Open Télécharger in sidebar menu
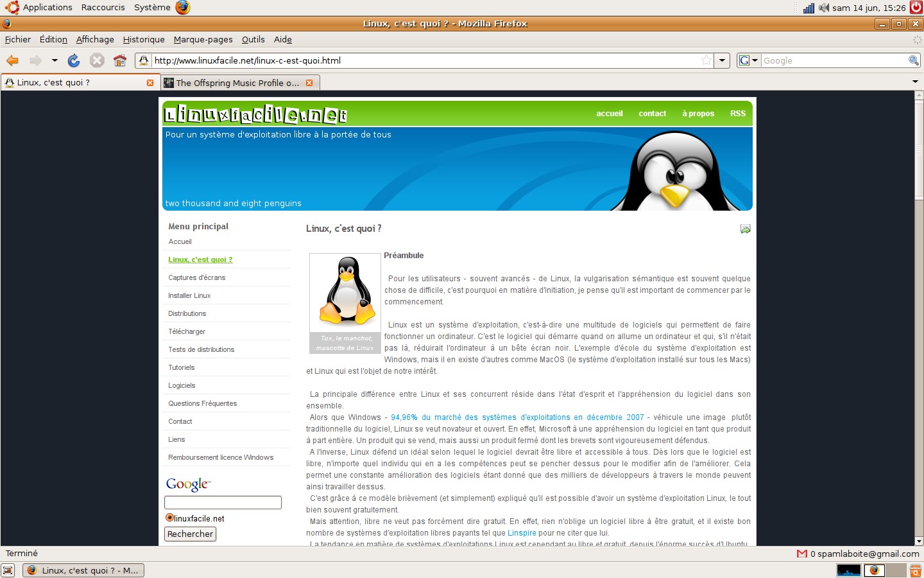Image resolution: width=924 pixels, height=578 pixels. (187, 331)
